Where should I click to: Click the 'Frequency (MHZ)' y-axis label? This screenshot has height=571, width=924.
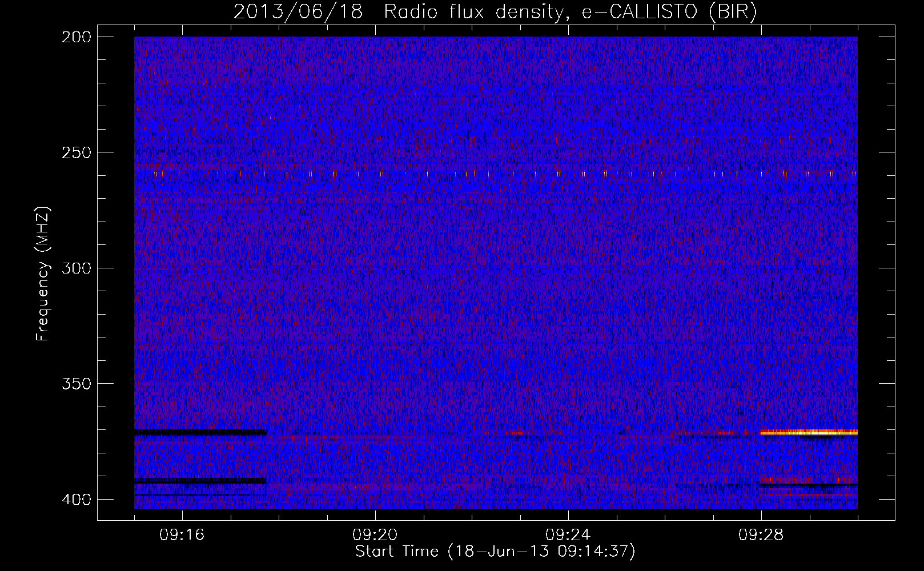43,274
